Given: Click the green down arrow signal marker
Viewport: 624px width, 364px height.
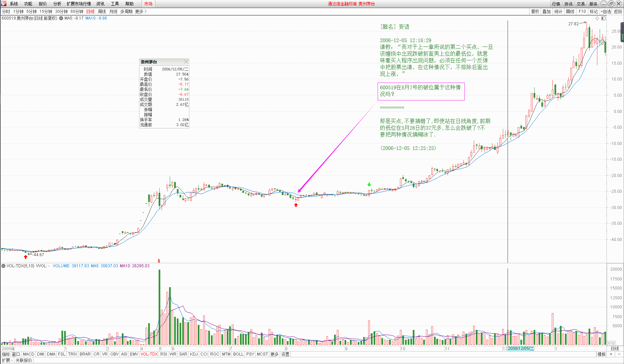Looking at the screenshot, I should coord(369,184).
